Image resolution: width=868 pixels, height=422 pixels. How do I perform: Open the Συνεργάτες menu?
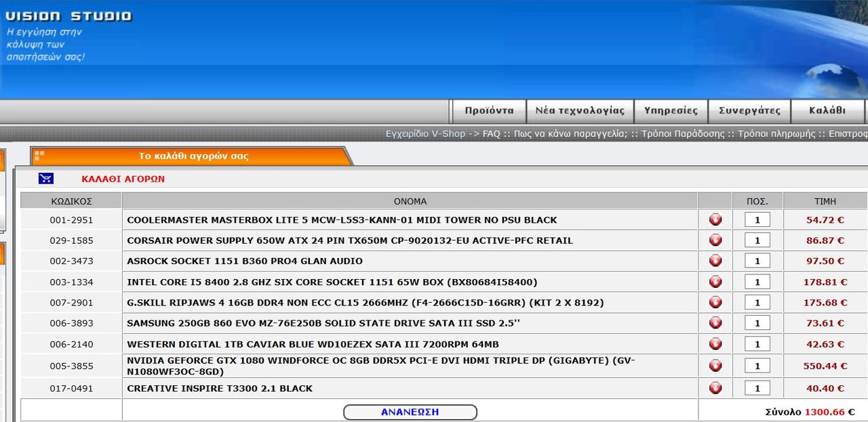(x=749, y=110)
